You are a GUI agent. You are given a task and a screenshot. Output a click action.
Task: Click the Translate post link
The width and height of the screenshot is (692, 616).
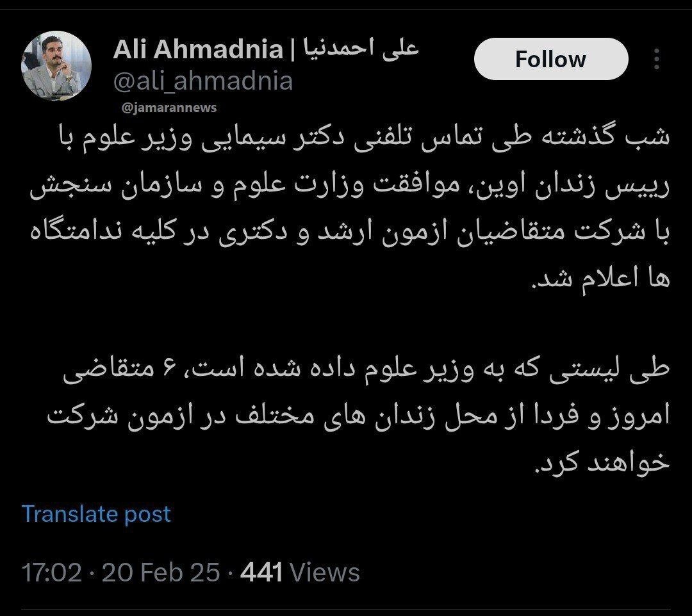tap(95, 513)
